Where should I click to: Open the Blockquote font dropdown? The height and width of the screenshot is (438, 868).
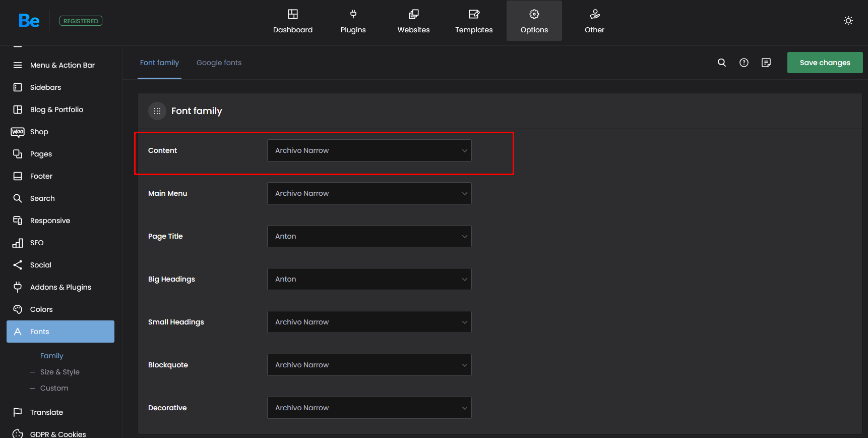(x=369, y=365)
